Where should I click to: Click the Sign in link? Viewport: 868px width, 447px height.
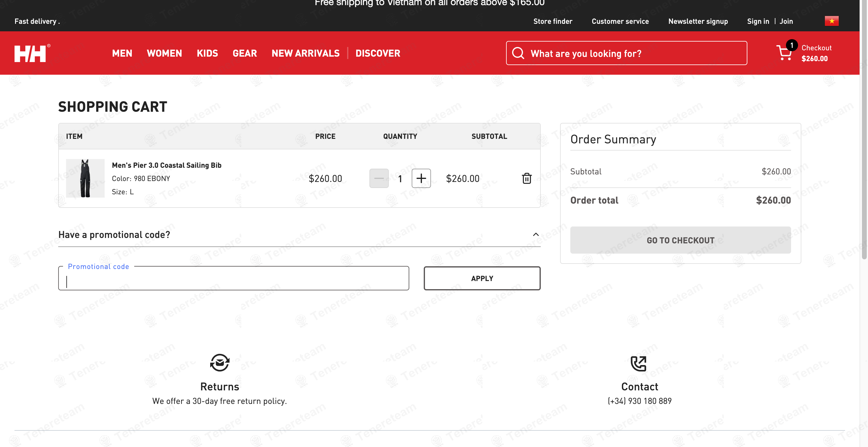click(758, 21)
